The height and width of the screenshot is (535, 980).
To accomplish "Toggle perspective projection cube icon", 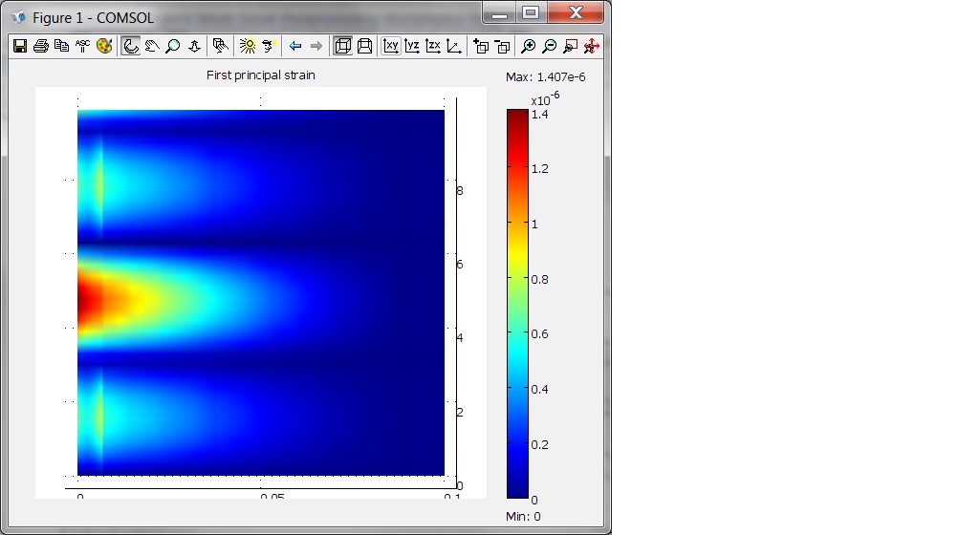I will click(x=342, y=46).
